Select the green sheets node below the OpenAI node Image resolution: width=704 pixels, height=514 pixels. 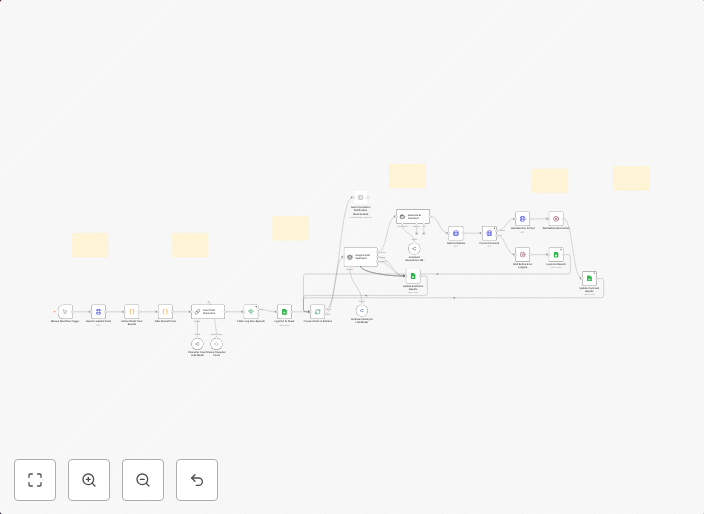click(x=413, y=276)
